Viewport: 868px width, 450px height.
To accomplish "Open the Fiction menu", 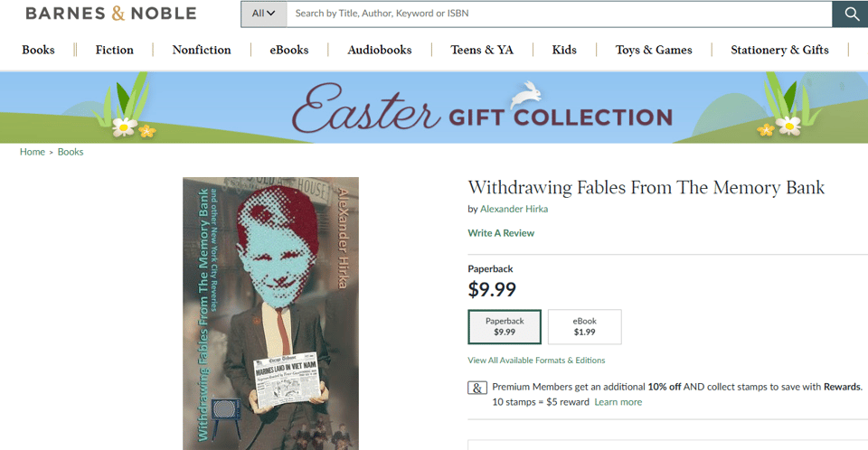I will (115, 50).
